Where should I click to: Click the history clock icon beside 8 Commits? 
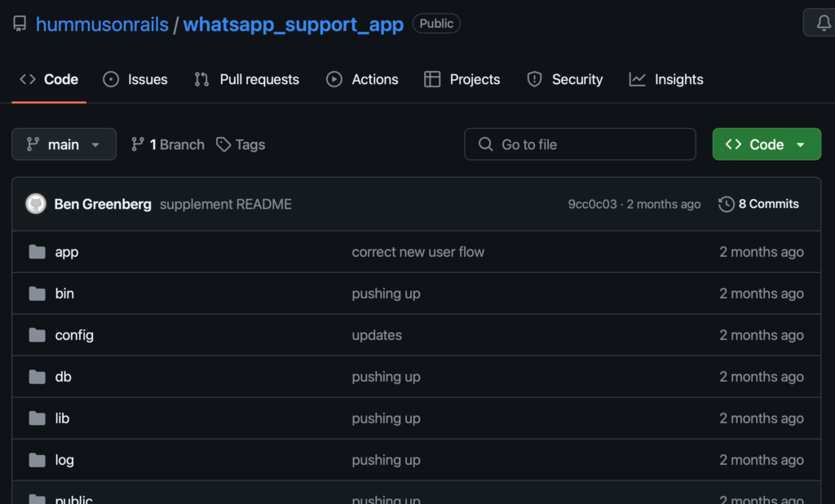point(727,204)
